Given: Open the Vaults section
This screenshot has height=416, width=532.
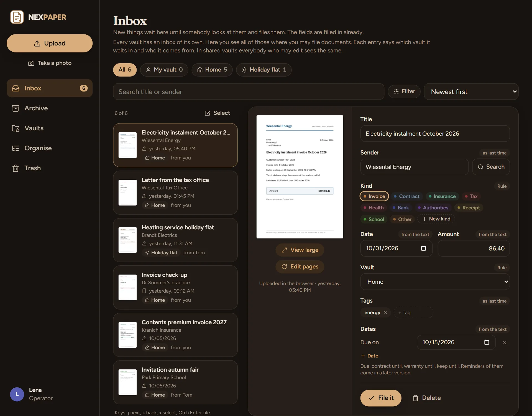Looking at the screenshot, I should (50, 128).
